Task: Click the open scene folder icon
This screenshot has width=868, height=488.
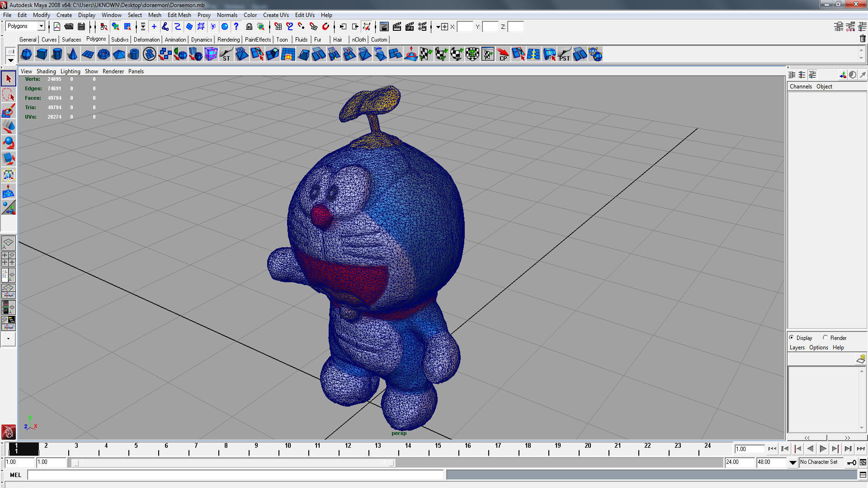Action: point(69,27)
